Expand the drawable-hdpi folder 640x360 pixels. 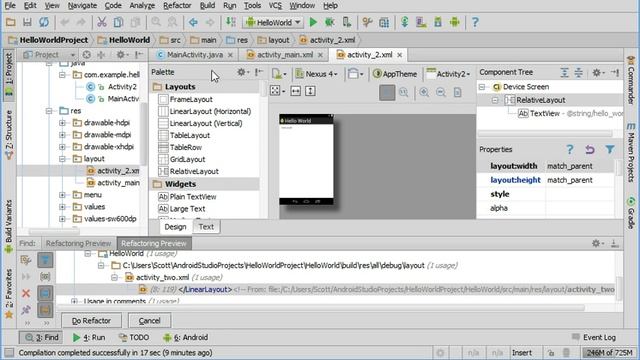pyautogui.click(x=62, y=122)
